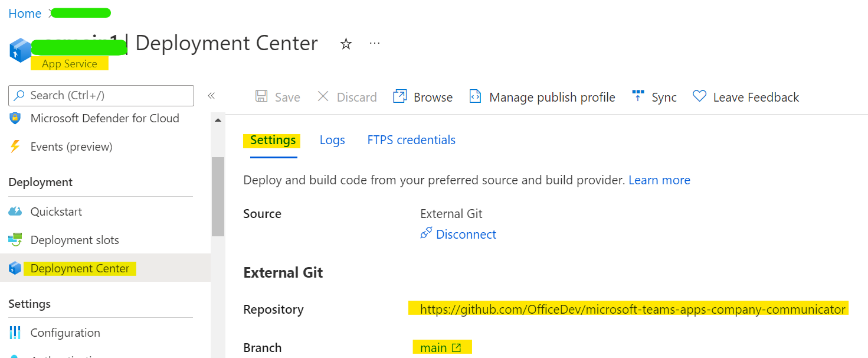868x358 pixels.
Task: Click the external link icon beside main
Action: pos(456,348)
